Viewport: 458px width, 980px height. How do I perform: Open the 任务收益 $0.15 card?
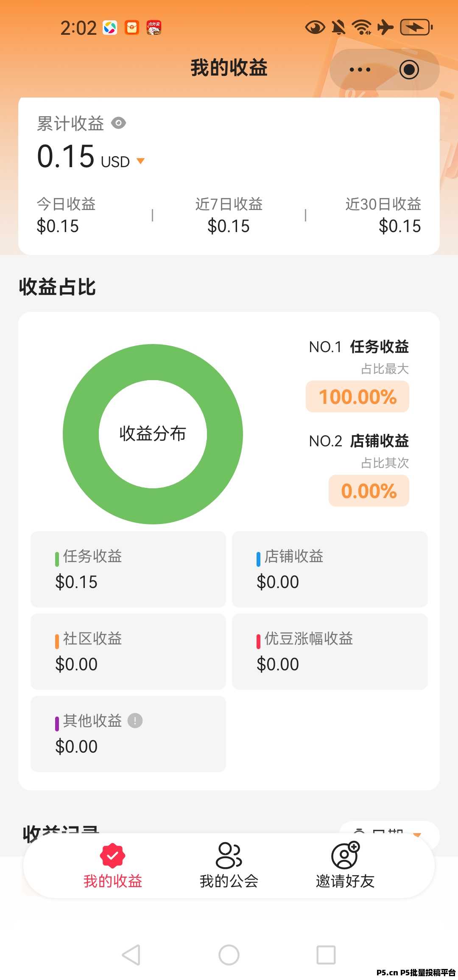tap(128, 569)
